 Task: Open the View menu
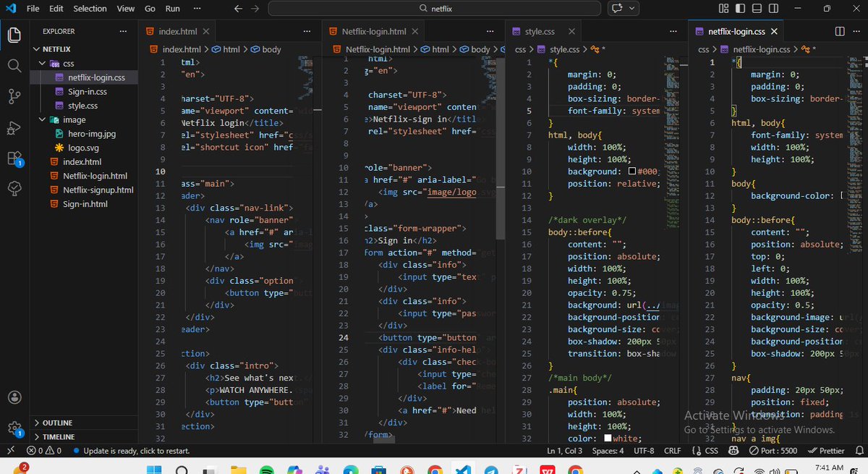pyautogui.click(x=126, y=9)
